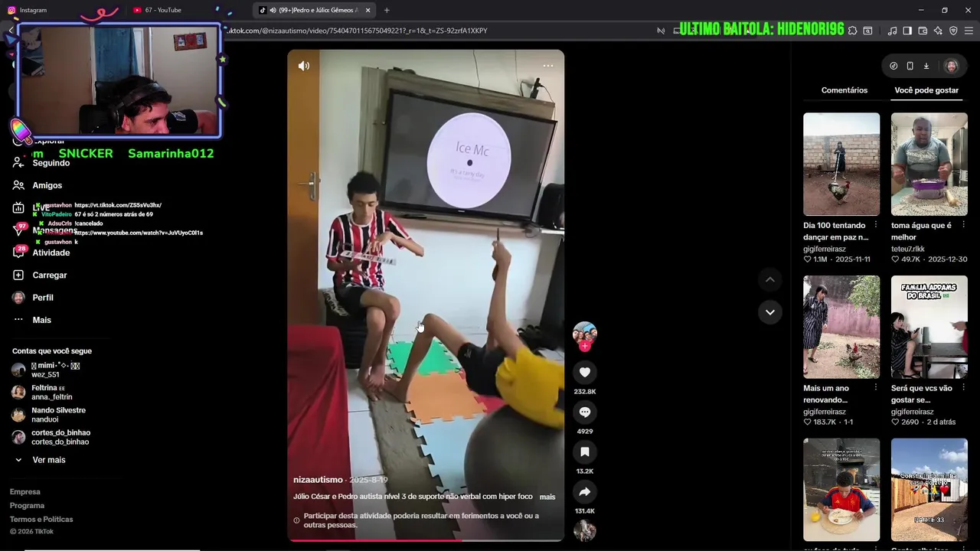
Task: Open followed account anna._feltrin
Action: 51,393
